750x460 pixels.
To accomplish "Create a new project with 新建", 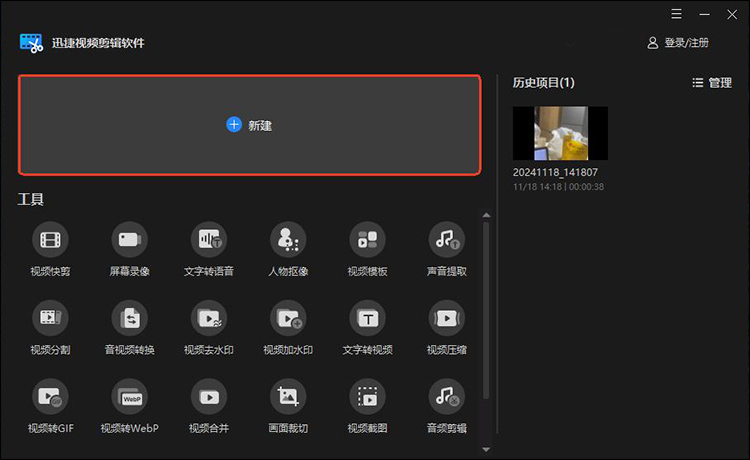I will click(x=250, y=125).
